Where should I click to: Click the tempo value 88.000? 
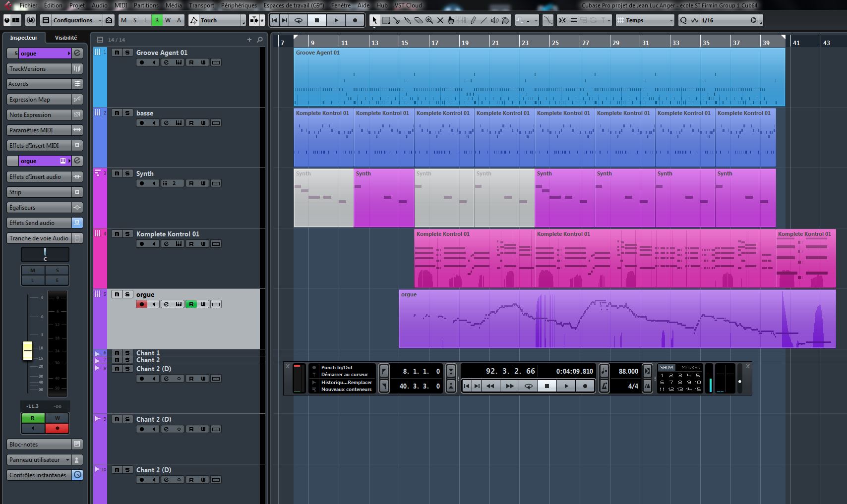point(628,371)
